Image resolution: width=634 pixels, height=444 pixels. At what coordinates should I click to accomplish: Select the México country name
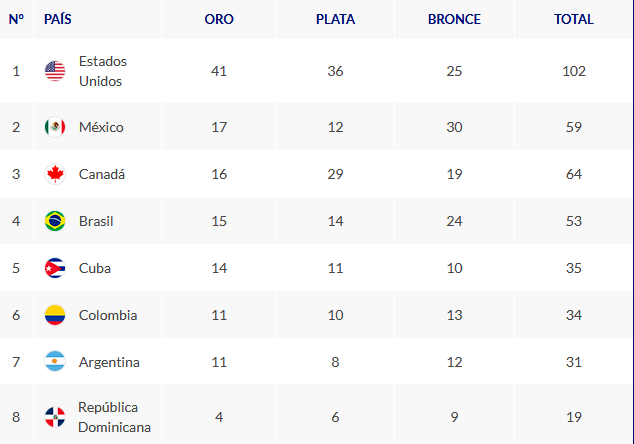click(x=101, y=127)
